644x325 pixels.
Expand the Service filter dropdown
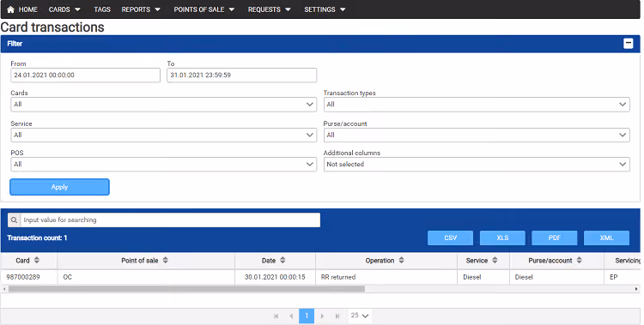163,135
